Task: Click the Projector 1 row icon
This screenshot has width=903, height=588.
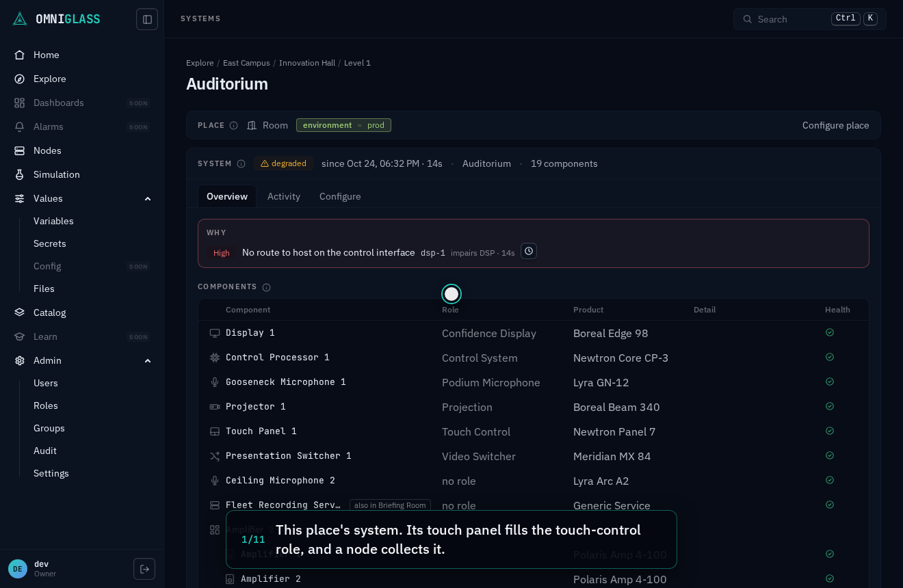Action: [215, 407]
